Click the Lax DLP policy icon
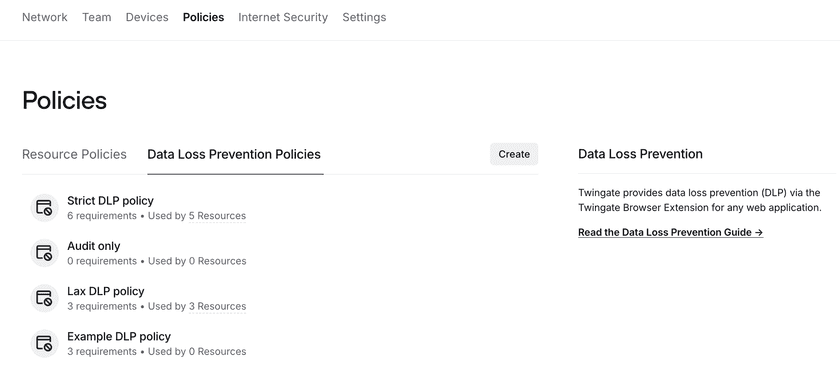 44,298
